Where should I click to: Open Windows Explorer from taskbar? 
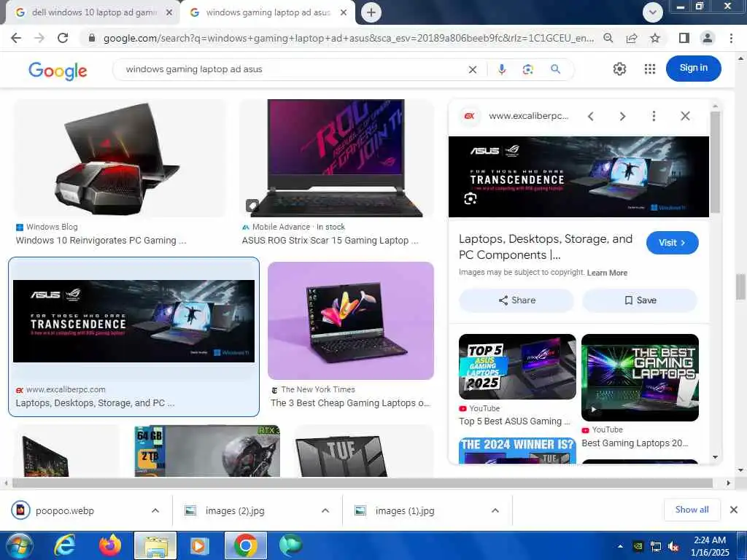click(x=155, y=545)
